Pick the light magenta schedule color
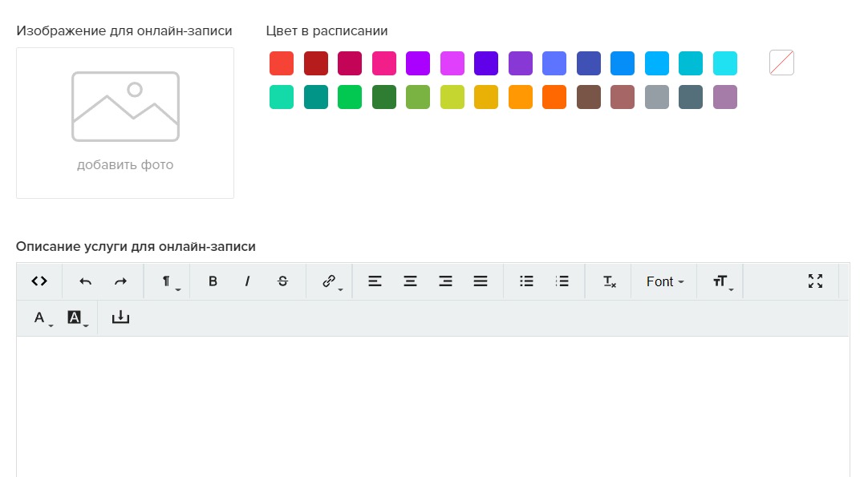This screenshot has height=477, width=868. point(452,63)
